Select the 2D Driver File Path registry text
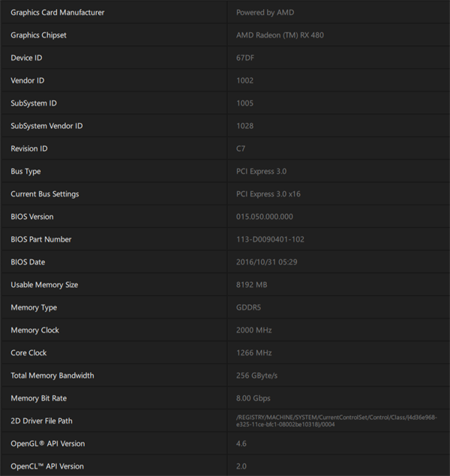This screenshot has height=476, width=450. (337, 421)
